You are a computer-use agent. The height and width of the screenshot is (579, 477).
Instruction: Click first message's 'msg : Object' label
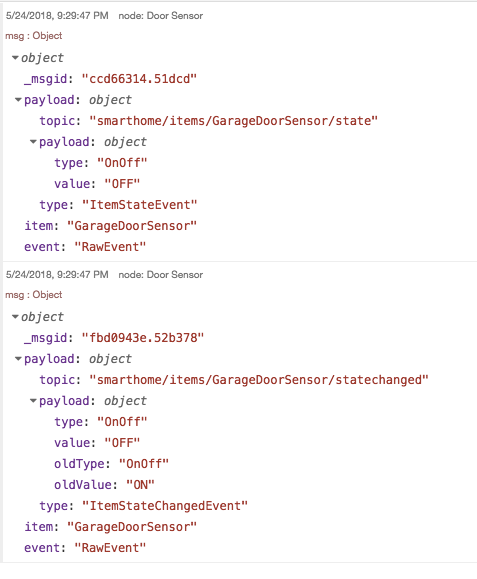click(34, 36)
